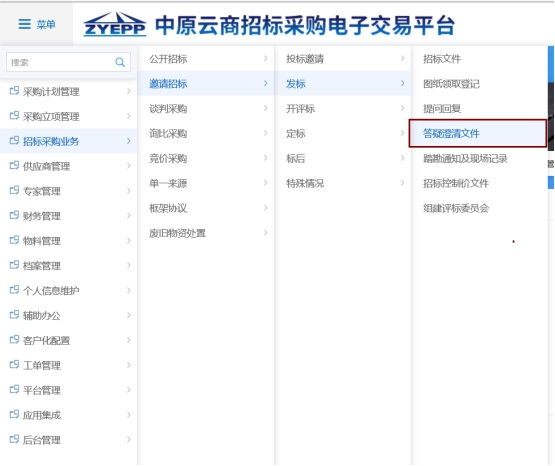
Task: Choose 询比采购 from the submenu
Action: tap(168, 133)
